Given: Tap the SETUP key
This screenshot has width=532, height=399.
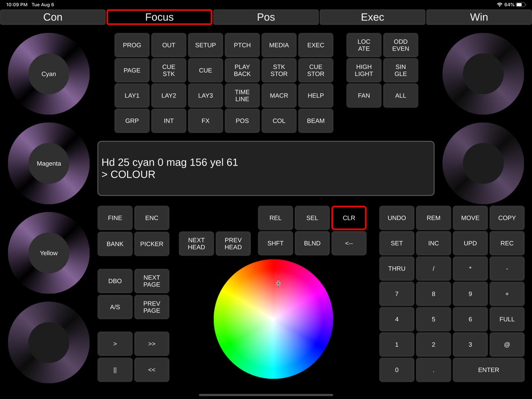Looking at the screenshot, I should 206,45.
